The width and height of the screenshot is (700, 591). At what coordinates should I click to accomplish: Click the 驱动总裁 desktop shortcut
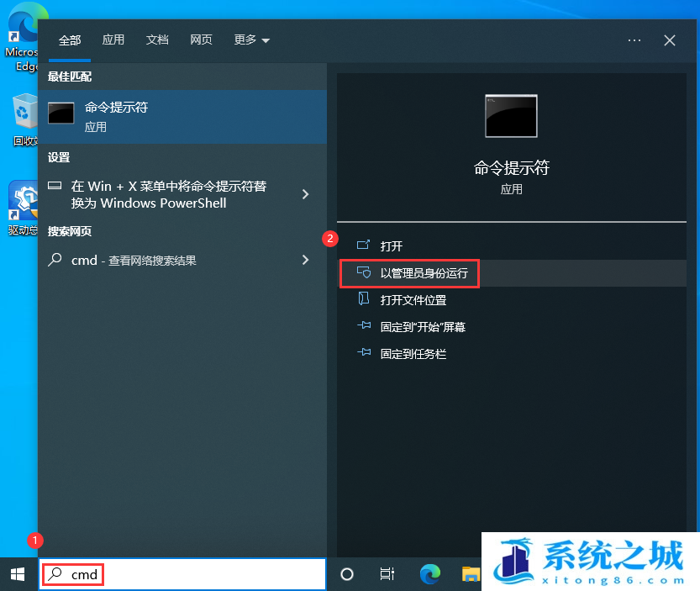24,208
